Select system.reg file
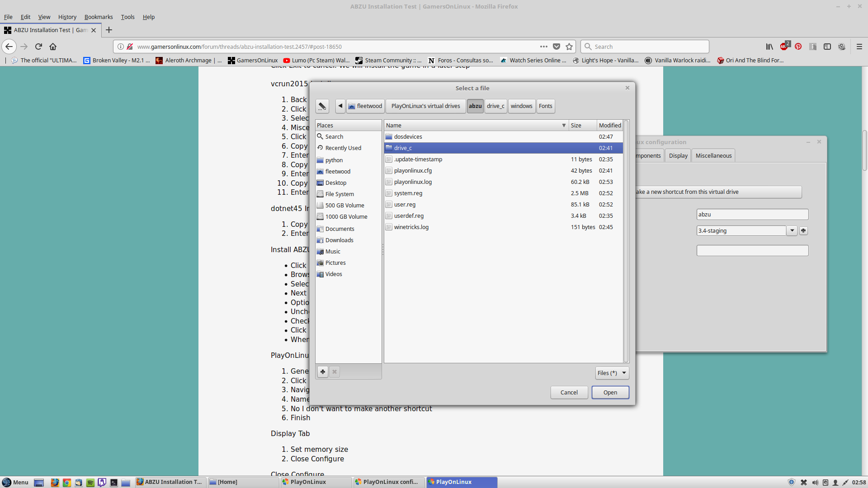This screenshot has width=868, height=488. pos(504,193)
